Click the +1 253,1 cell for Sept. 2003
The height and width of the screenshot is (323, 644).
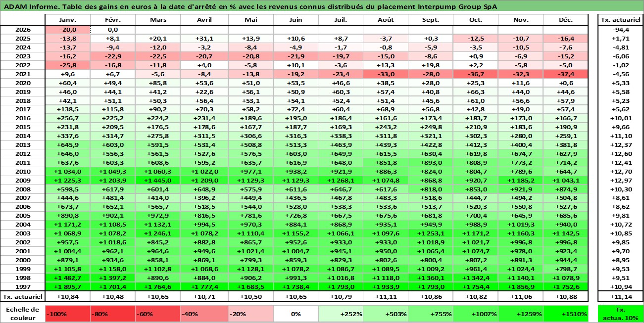tap(430, 234)
